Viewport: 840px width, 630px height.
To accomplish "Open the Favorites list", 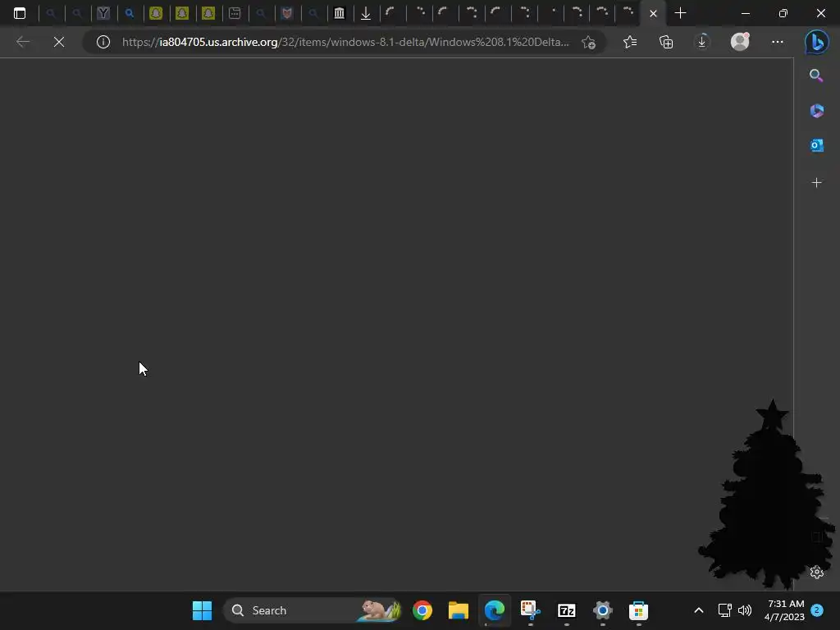I will tap(630, 42).
